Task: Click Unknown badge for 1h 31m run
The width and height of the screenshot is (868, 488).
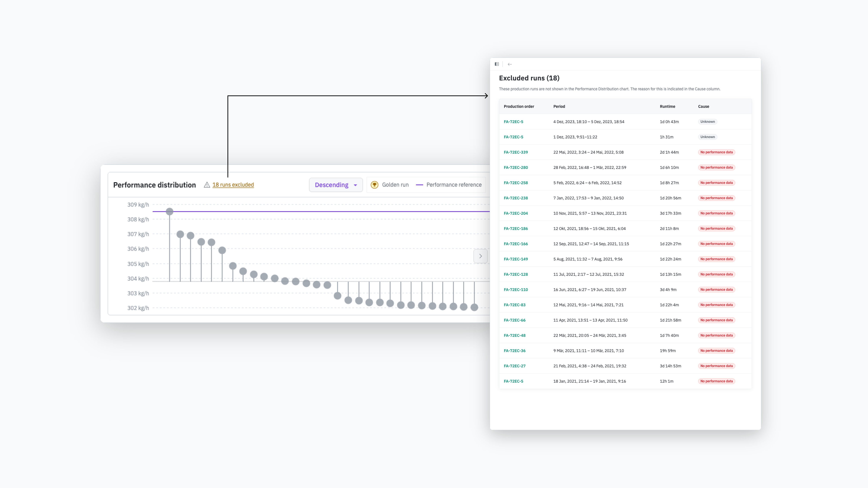Action: coord(707,137)
